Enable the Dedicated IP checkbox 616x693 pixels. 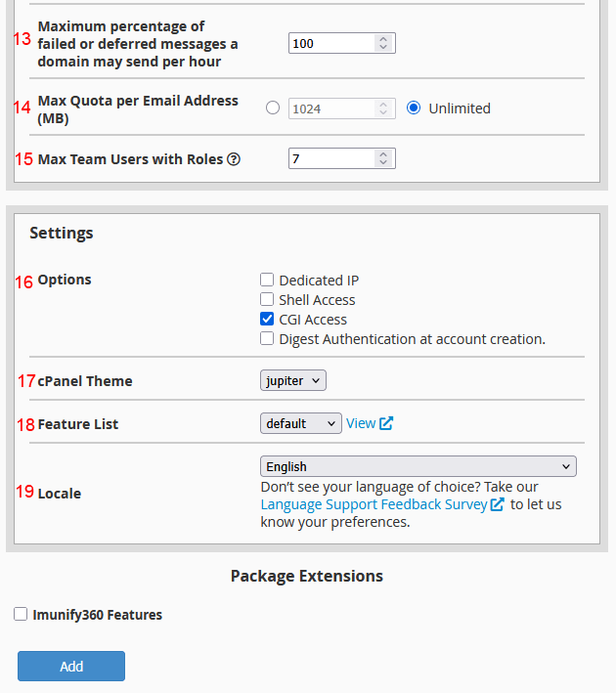[x=267, y=281]
